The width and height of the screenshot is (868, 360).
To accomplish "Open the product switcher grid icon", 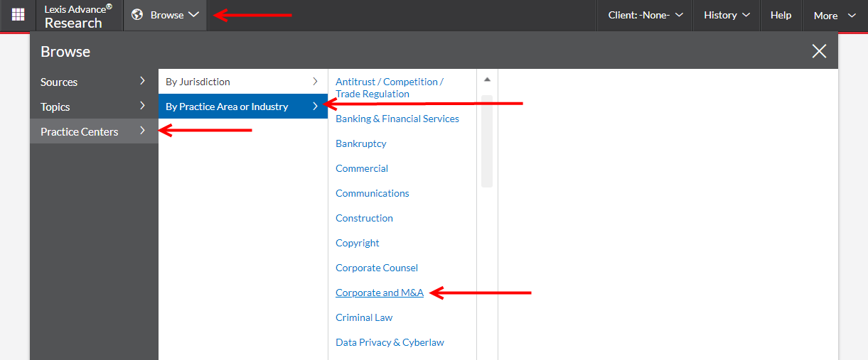I will [x=18, y=15].
